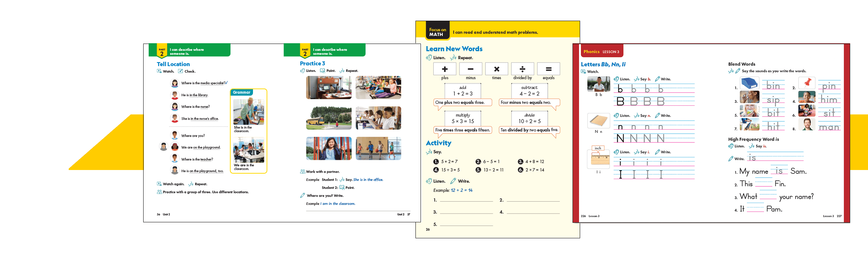This screenshot has height=259, width=868.
Task: Click activity problem 6, "2 × 7 = 14"
Action: (531, 170)
